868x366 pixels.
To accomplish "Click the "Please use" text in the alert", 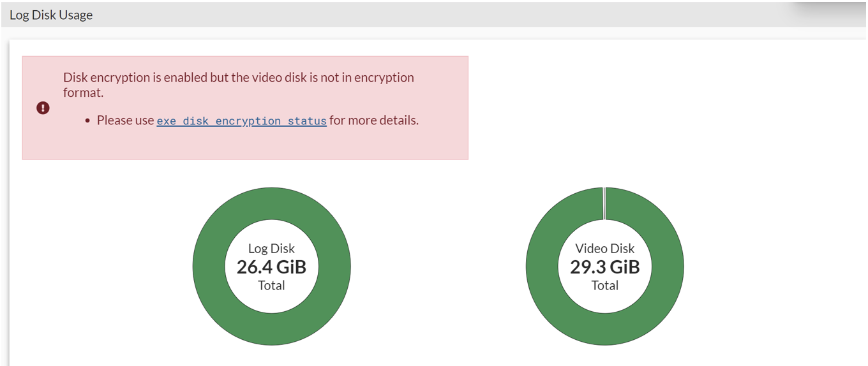I will (125, 120).
